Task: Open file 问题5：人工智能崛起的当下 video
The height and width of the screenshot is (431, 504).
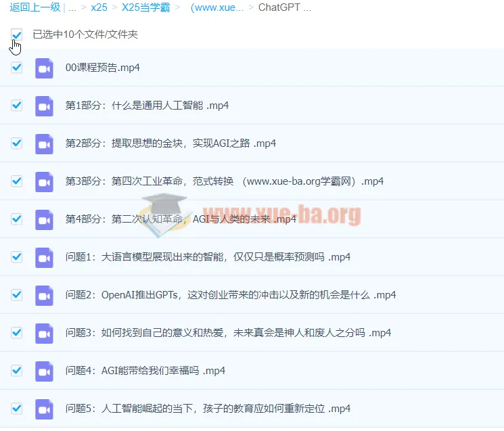Action: coord(208,409)
